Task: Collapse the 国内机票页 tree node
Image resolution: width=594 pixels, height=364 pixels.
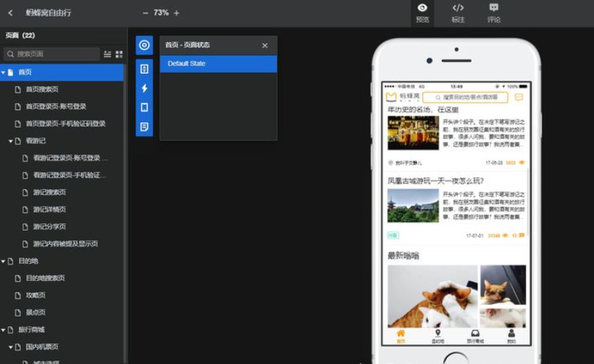Action: (11, 347)
